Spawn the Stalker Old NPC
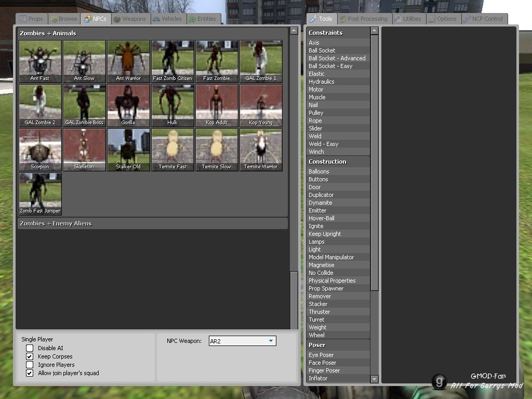Viewport: 532px width, 399px height. click(128, 150)
